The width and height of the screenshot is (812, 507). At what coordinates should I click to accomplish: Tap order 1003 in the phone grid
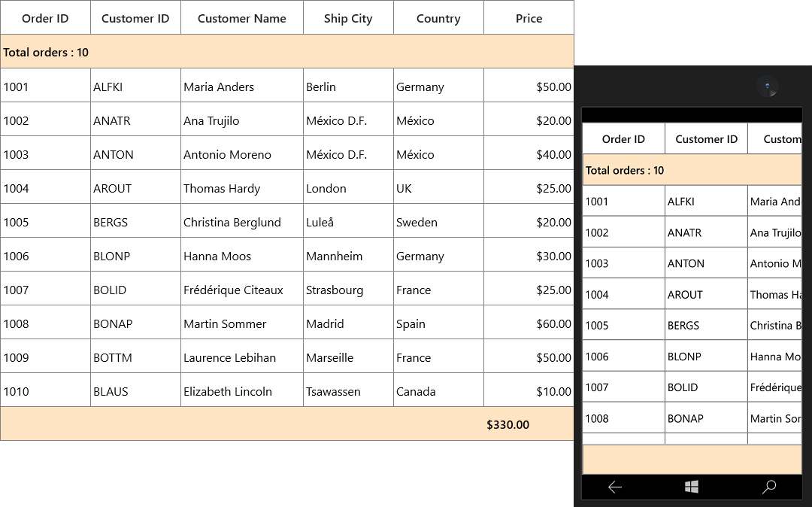tap(623, 263)
